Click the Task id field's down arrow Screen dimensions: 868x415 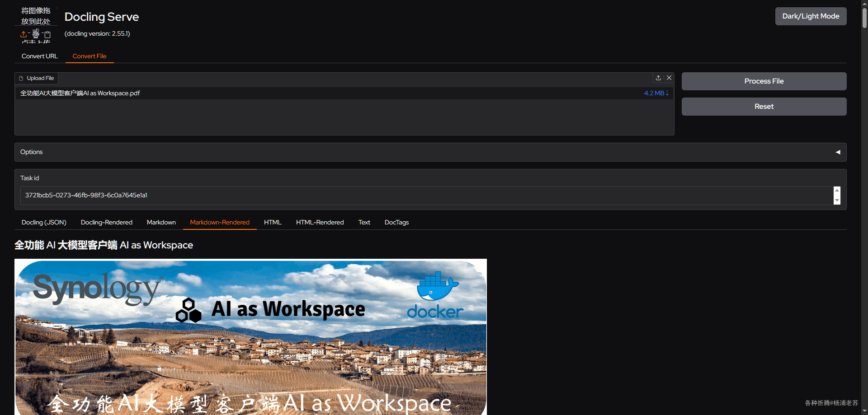[x=837, y=201]
